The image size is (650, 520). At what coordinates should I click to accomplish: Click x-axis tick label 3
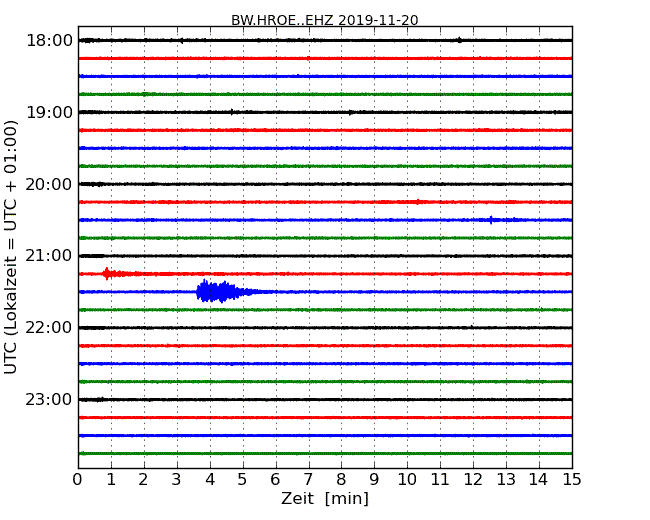177,479
